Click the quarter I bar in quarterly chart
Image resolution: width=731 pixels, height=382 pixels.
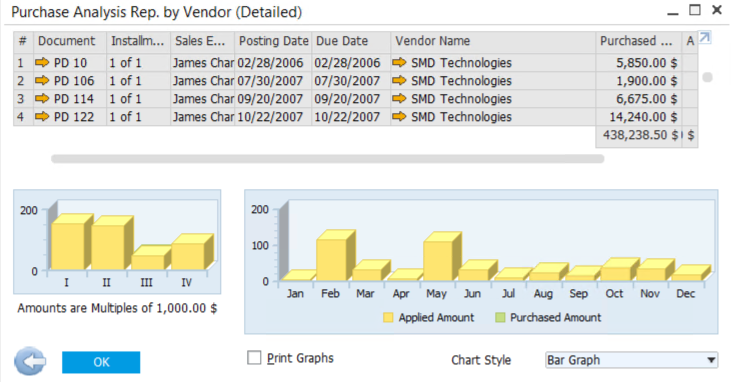point(71,243)
